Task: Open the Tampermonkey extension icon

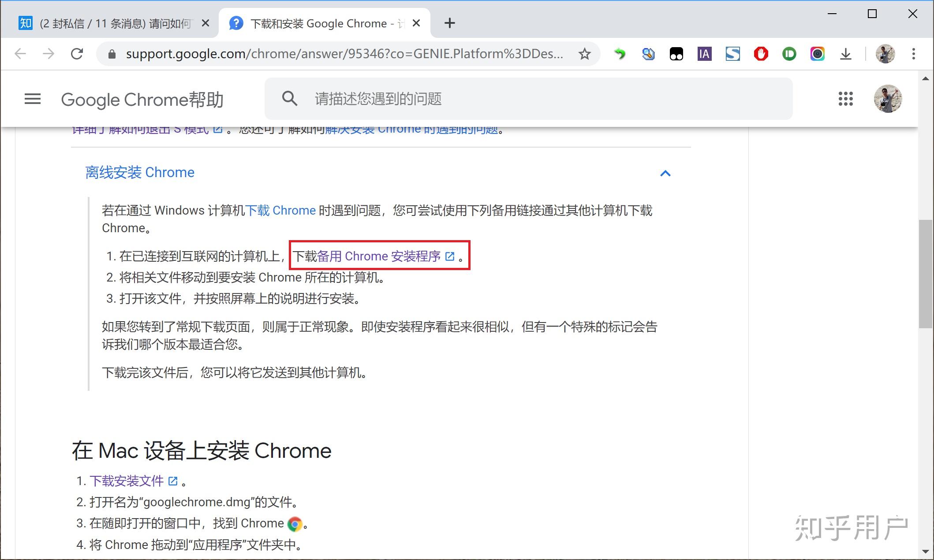Action: pos(676,54)
